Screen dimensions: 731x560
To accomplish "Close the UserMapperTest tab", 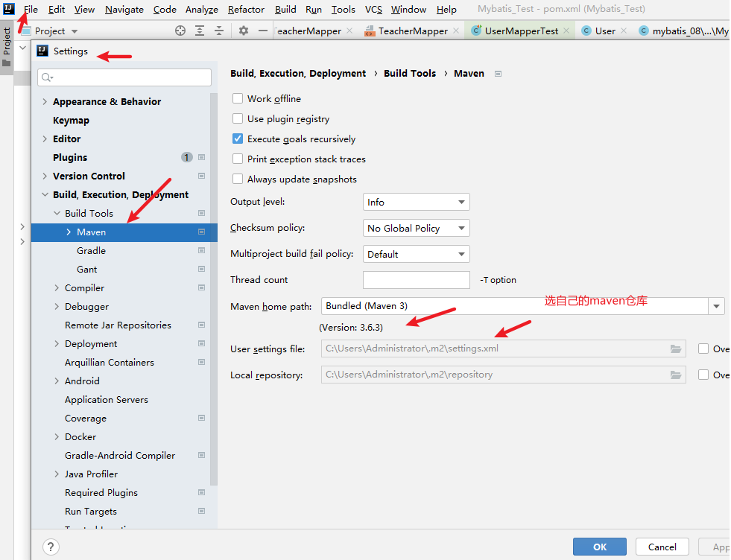I will [x=566, y=31].
